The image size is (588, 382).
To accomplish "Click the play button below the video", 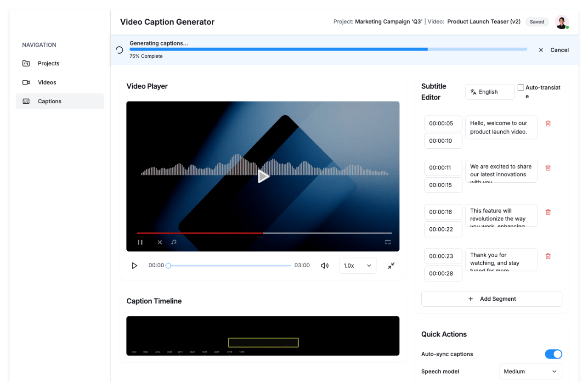I will [x=135, y=266].
